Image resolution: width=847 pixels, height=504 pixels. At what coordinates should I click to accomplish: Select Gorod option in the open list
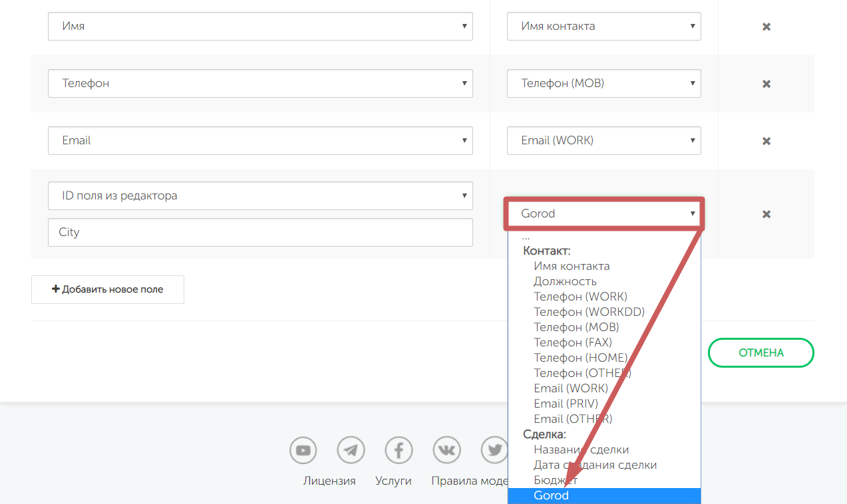coord(552,495)
